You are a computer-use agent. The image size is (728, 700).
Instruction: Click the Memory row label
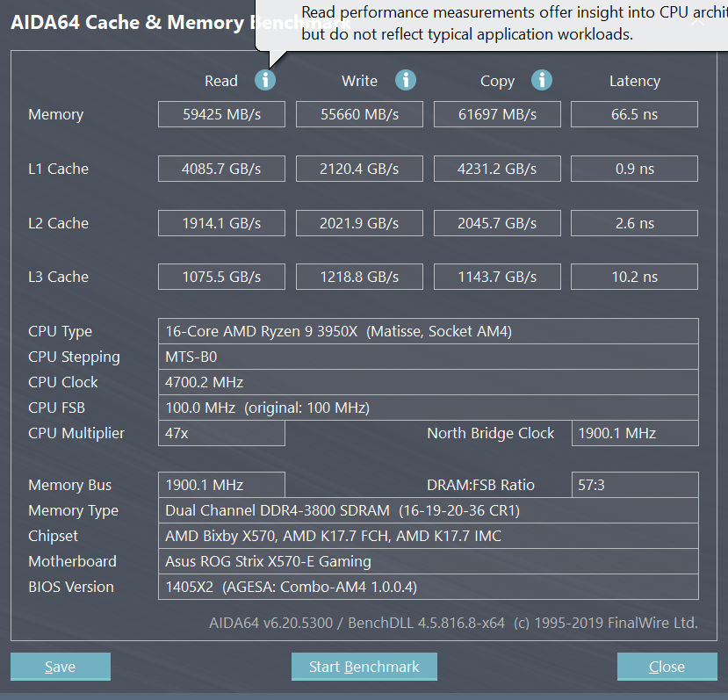pyautogui.click(x=55, y=114)
